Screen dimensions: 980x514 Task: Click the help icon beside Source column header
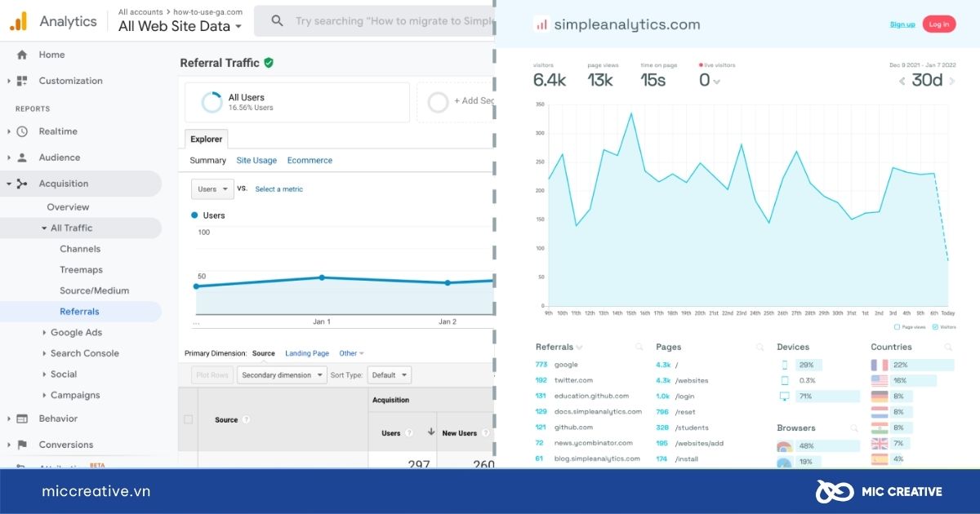[246, 420]
